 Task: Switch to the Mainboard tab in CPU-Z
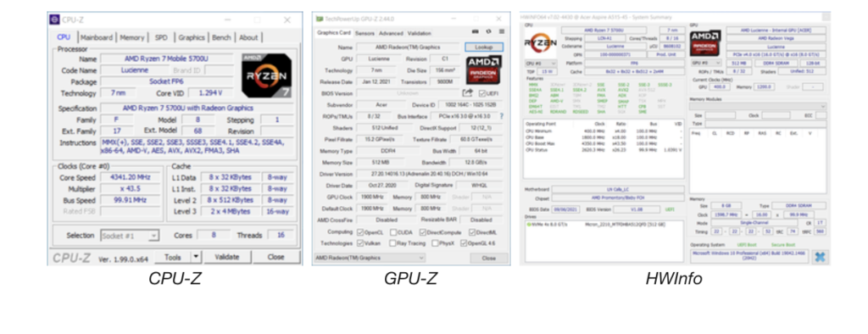(97, 37)
